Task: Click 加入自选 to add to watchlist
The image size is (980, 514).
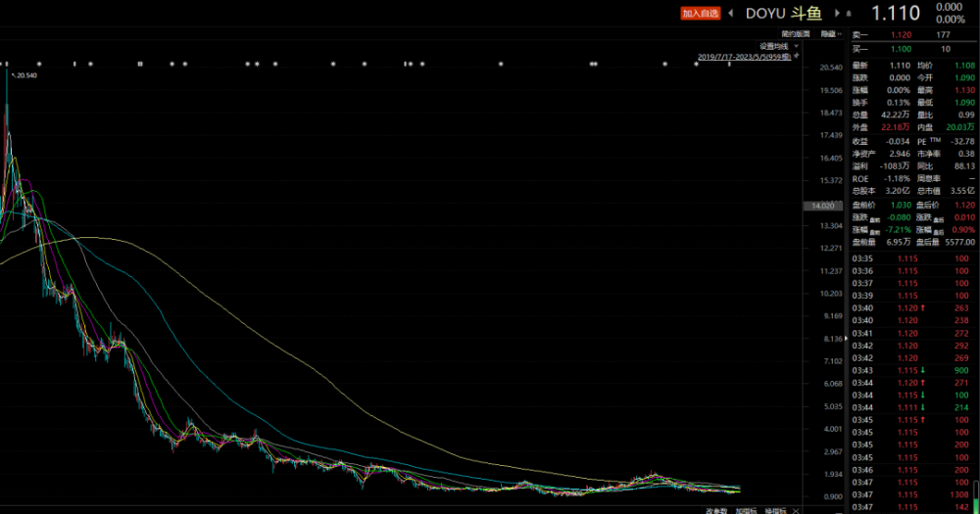Action: point(700,13)
